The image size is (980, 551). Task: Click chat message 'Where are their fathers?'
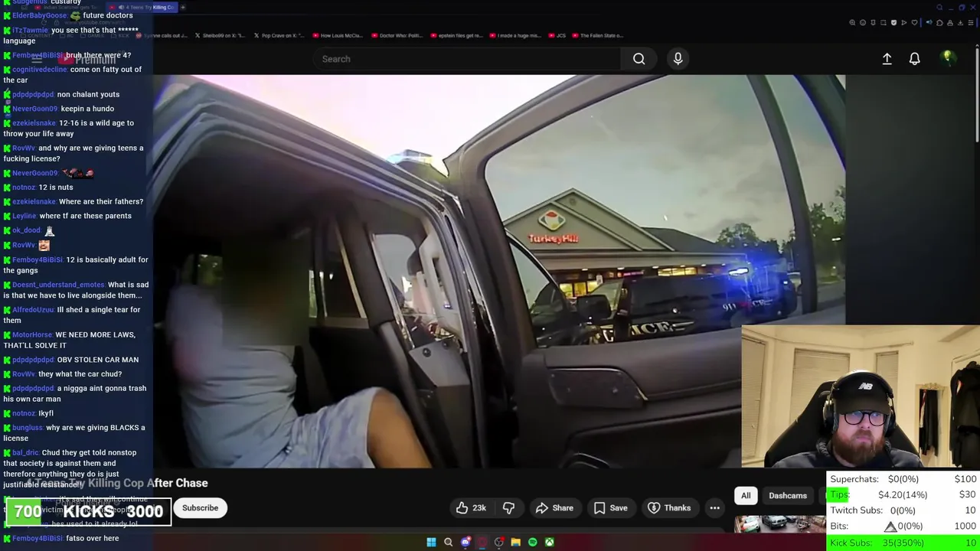(x=101, y=201)
